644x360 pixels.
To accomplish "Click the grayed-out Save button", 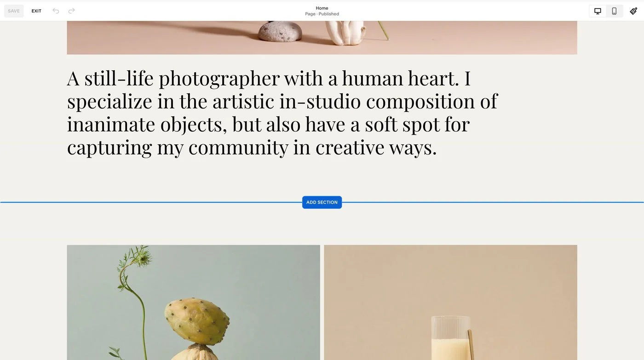I will click(x=14, y=11).
